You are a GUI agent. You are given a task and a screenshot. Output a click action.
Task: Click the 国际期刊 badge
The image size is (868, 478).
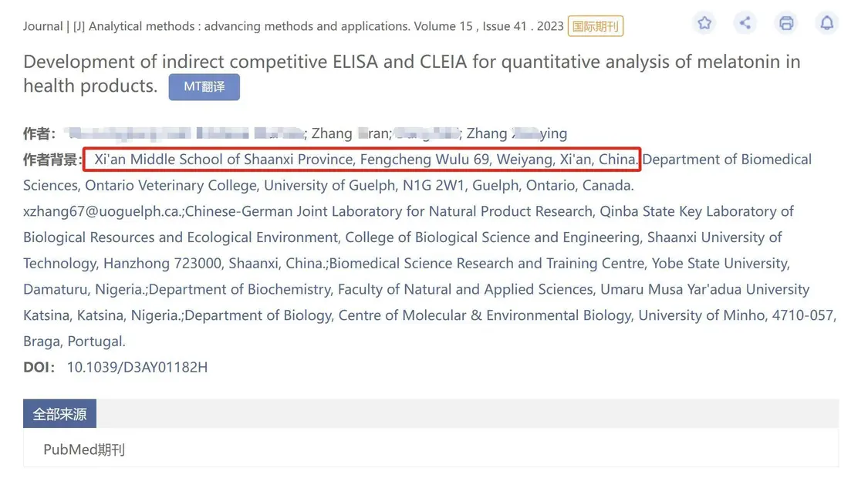(596, 26)
